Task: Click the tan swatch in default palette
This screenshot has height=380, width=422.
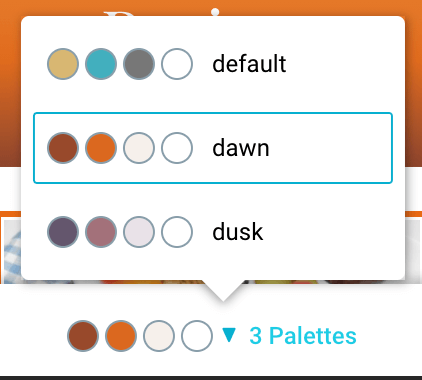Action: (63, 64)
